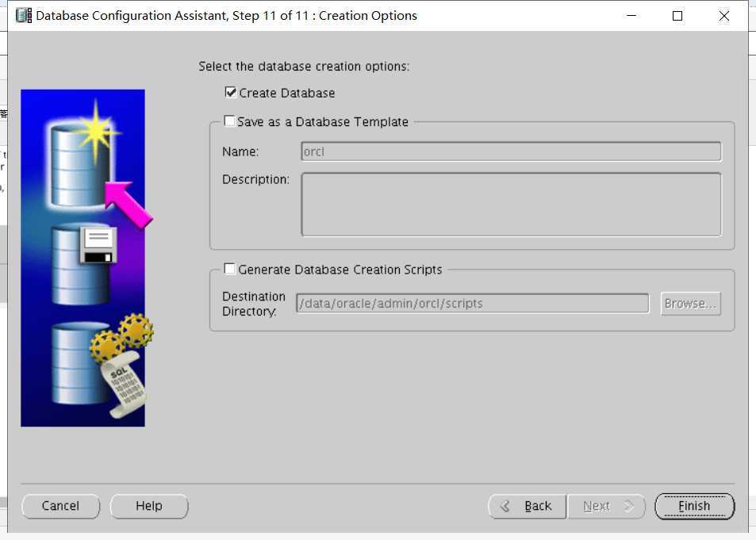Image resolution: width=756 pixels, height=540 pixels.
Task: Open the Help dialog
Action: coord(149,506)
